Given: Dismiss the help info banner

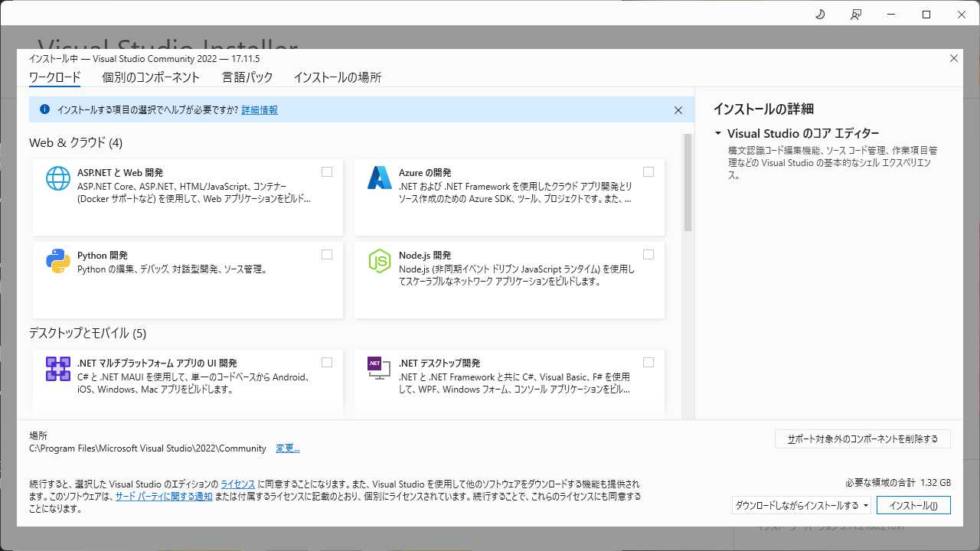Looking at the screenshot, I should (678, 110).
